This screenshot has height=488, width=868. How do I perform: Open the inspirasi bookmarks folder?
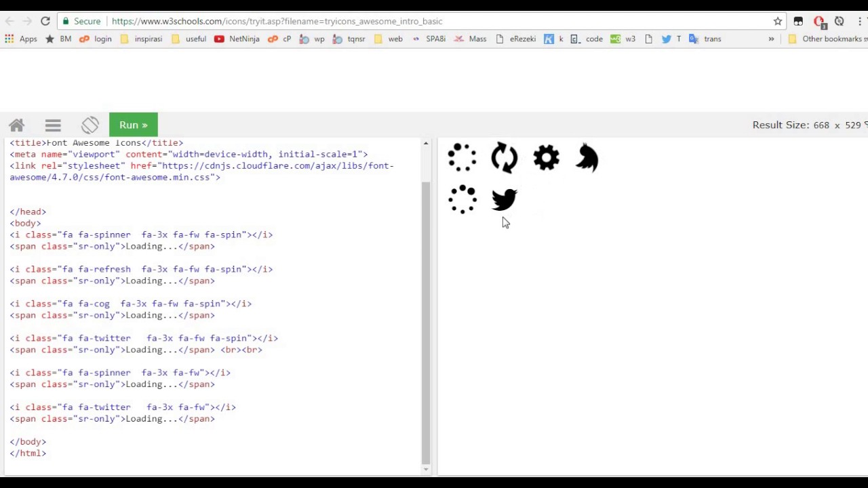[141, 39]
